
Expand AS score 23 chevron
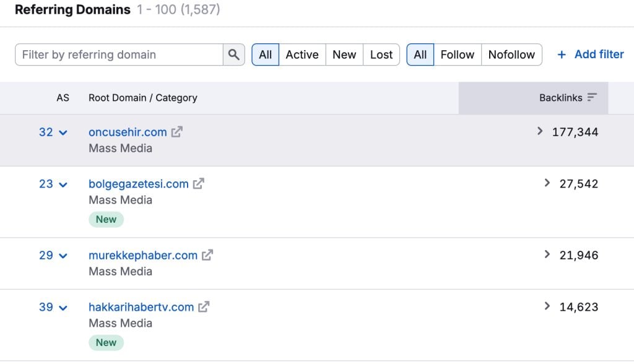pos(63,184)
